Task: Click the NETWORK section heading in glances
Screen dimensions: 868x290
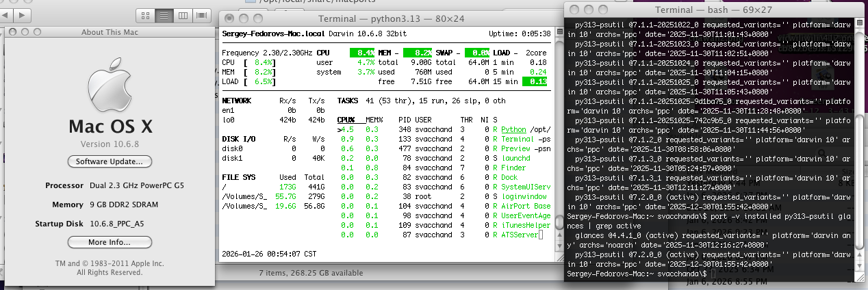Action: click(x=237, y=101)
